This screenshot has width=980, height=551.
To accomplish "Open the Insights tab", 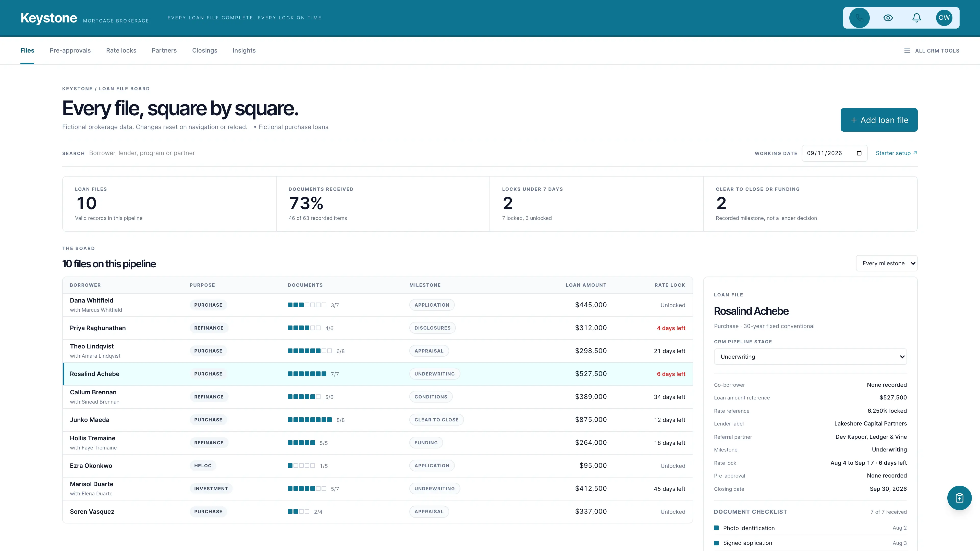I will 244,51.
